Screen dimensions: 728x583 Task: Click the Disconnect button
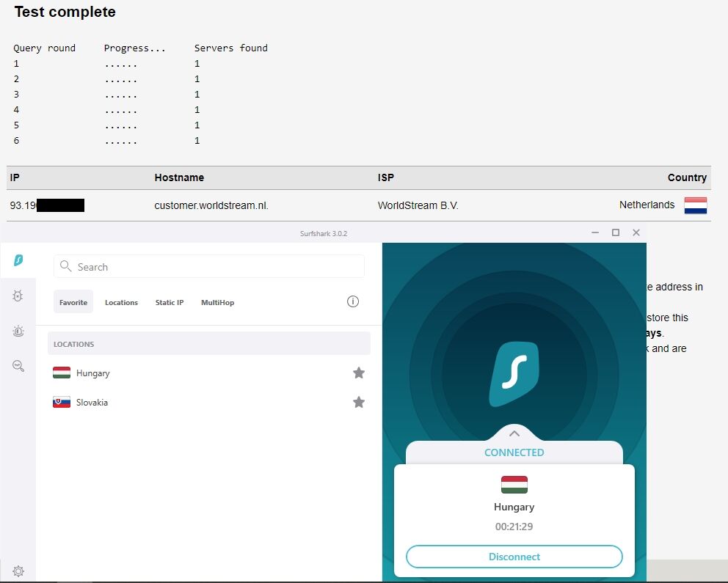tap(514, 557)
